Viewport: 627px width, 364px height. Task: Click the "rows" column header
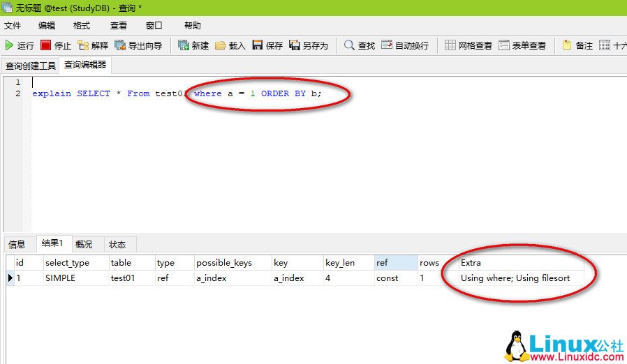[438, 262]
